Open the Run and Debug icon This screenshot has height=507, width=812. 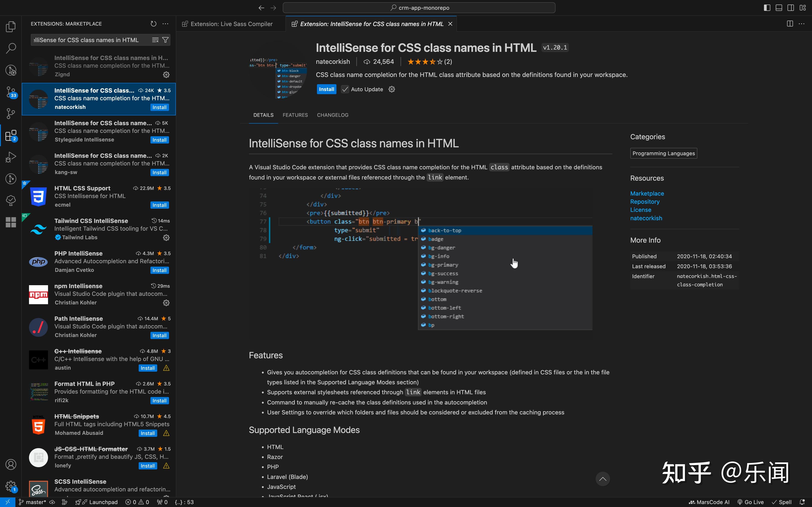[x=10, y=157]
